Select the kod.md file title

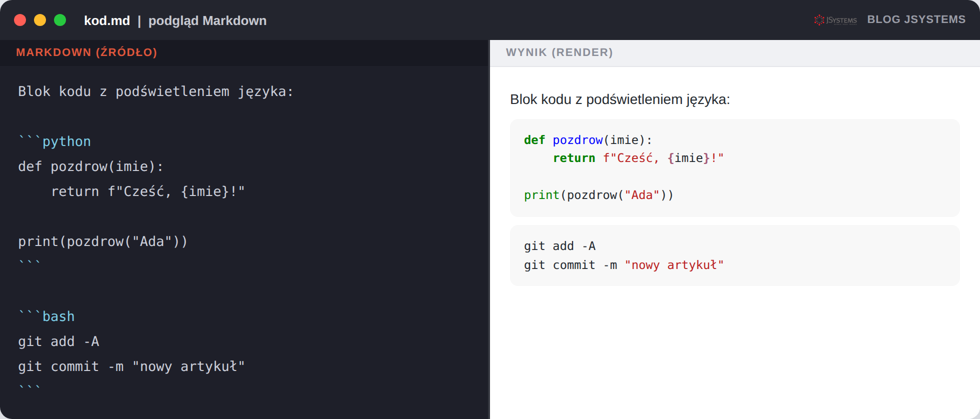click(107, 20)
